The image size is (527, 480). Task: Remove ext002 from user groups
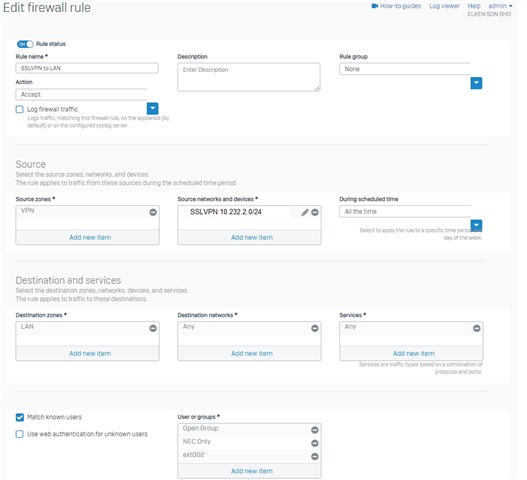point(315,456)
